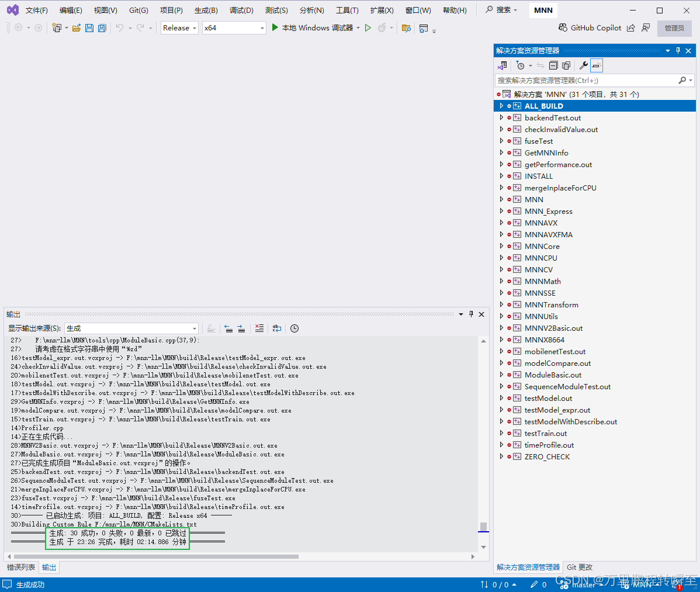Open the 文件(F) menu
Screen dimensions: 700x592
click(x=37, y=10)
